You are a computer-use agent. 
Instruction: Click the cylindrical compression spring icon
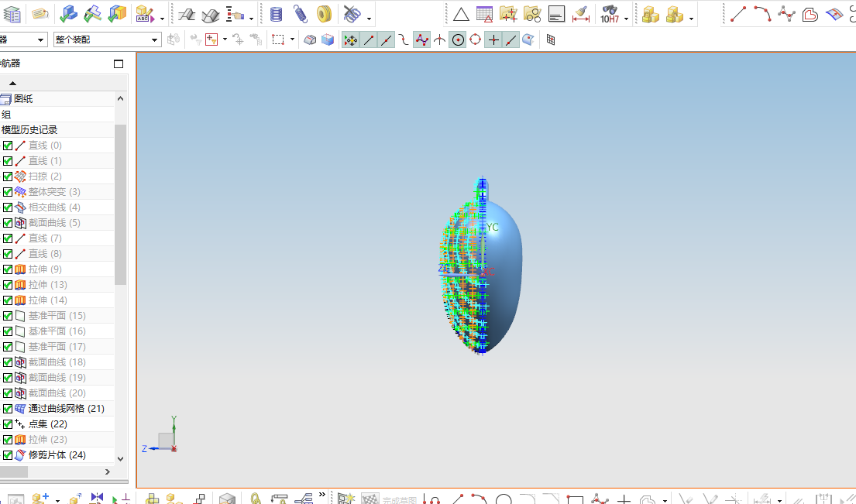coord(277,14)
